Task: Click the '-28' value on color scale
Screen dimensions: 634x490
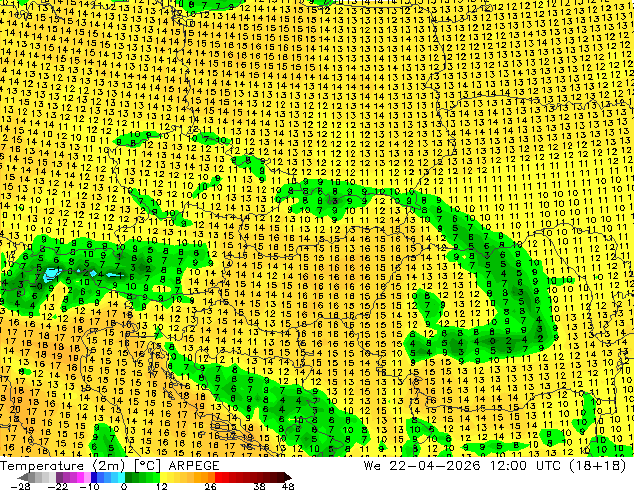Action: click(x=20, y=486)
